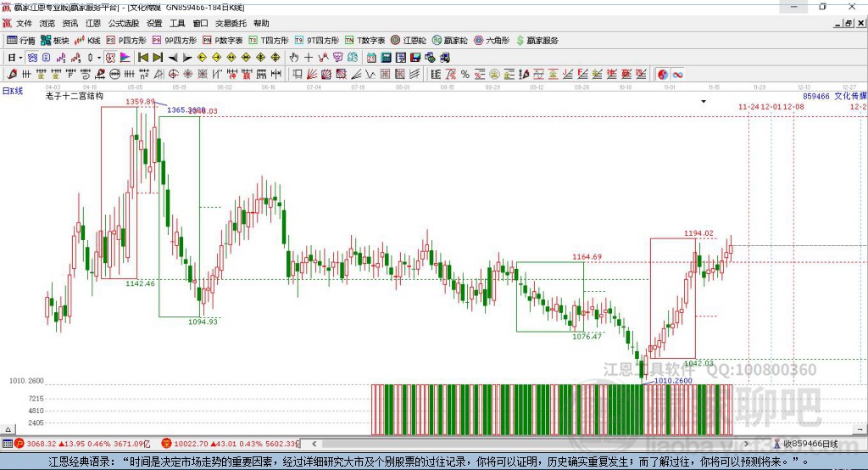Jump to last bar with green skip-forward icon
This screenshot has width=868, height=470.
pyautogui.click(x=158, y=58)
